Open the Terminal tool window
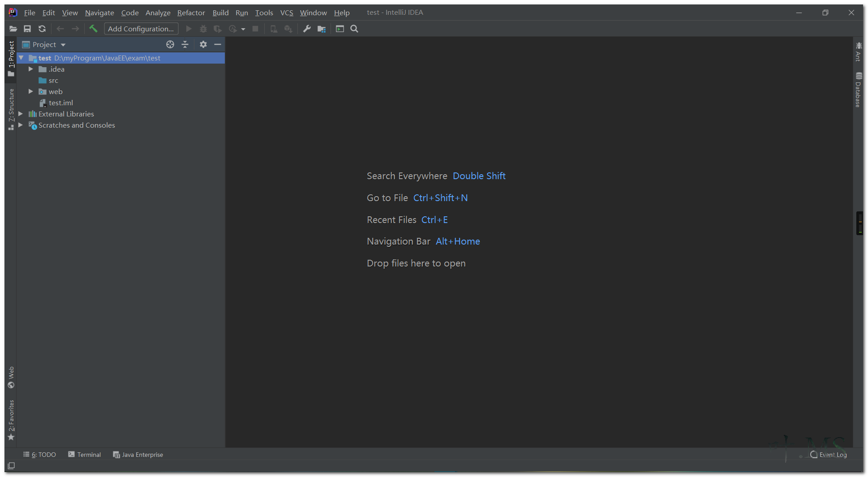The width and height of the screenshot is (868, 477). 85,455
